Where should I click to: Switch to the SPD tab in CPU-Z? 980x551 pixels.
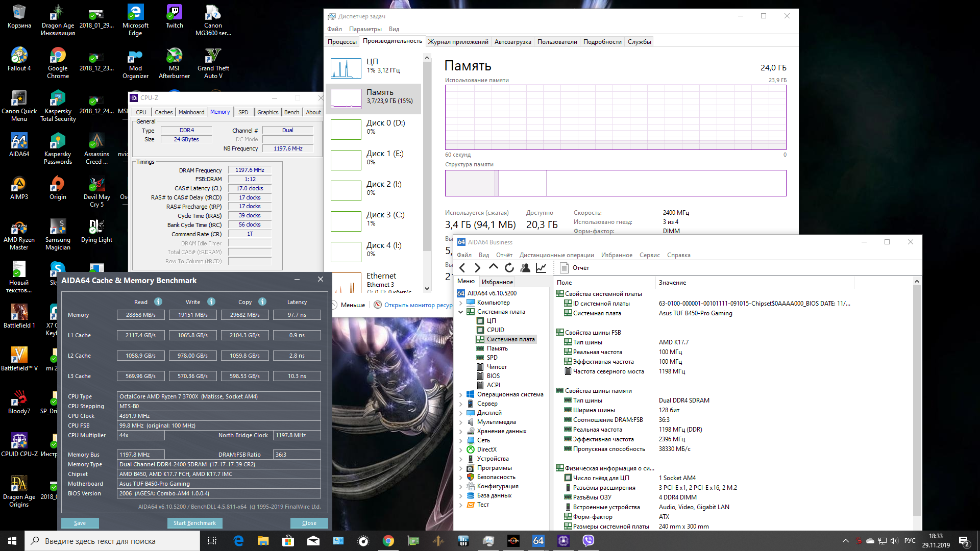click(x=243, y=112)
